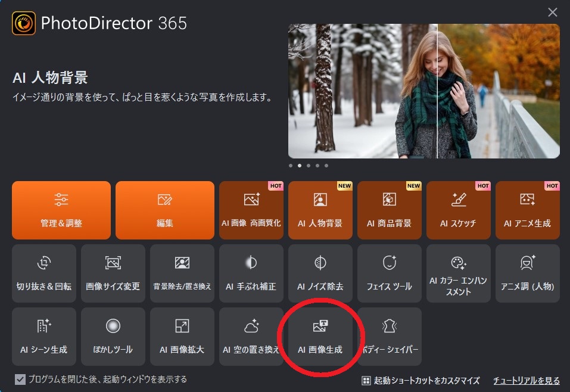The image size is (570, 392).
Task: Launch AI 人物背景 tool
Action: click(x=320, y=210)
